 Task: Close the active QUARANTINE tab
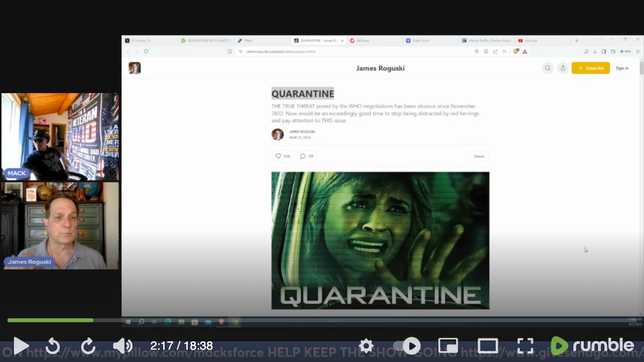click(343, 41)
